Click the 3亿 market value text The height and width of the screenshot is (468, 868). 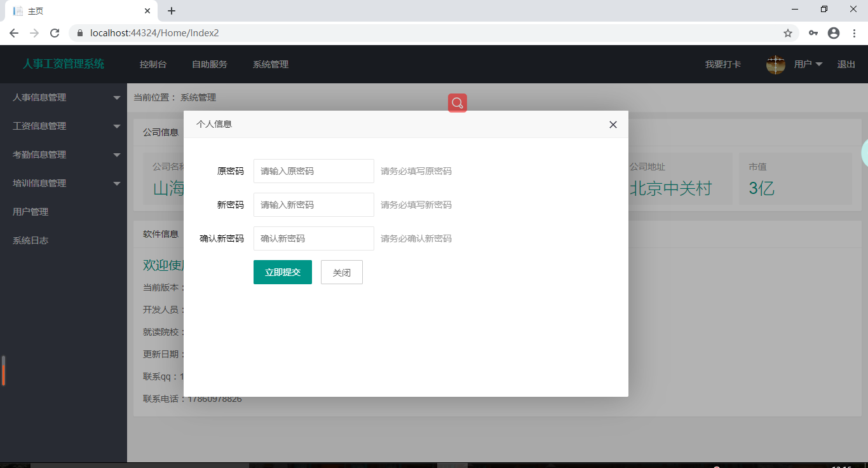pos(761,188)
